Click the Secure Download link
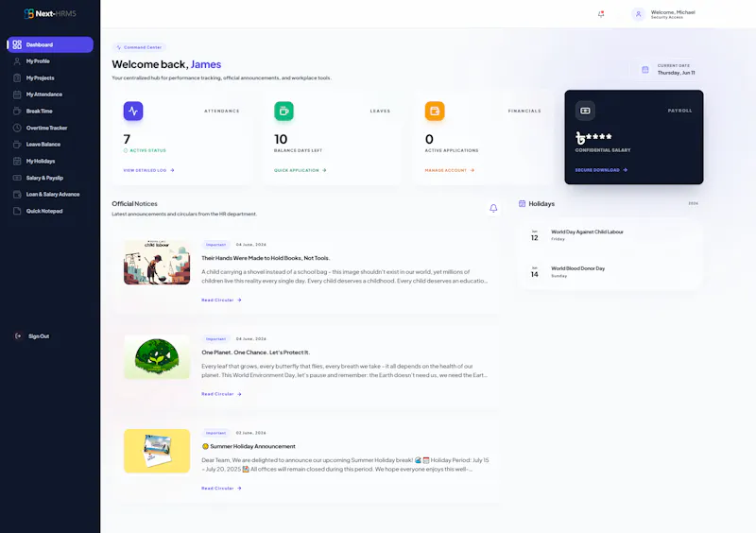Image resolution: width=756 pixels, height=533 pixels. point(601,170)
